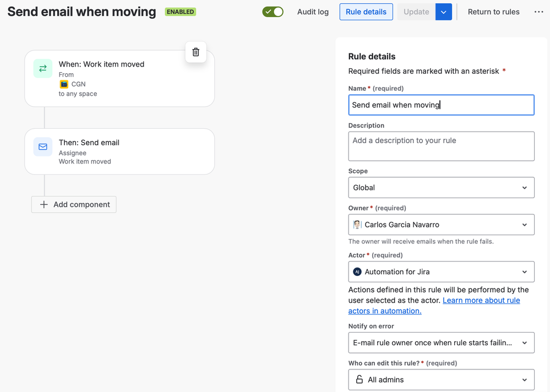The height and width of the screenshot is (392, 550).
Task: Click the 'Send email when moving' page title
Action: [81, 12]
